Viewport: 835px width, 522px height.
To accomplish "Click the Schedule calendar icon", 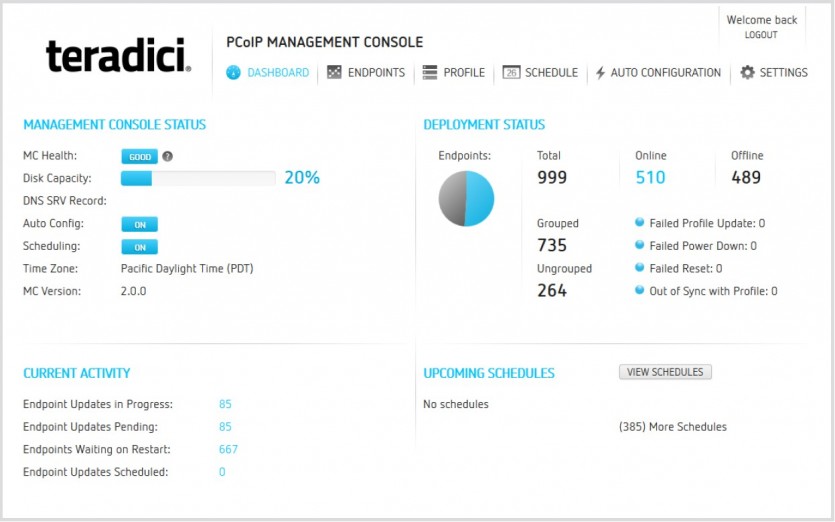I will (x=511, y=72).
